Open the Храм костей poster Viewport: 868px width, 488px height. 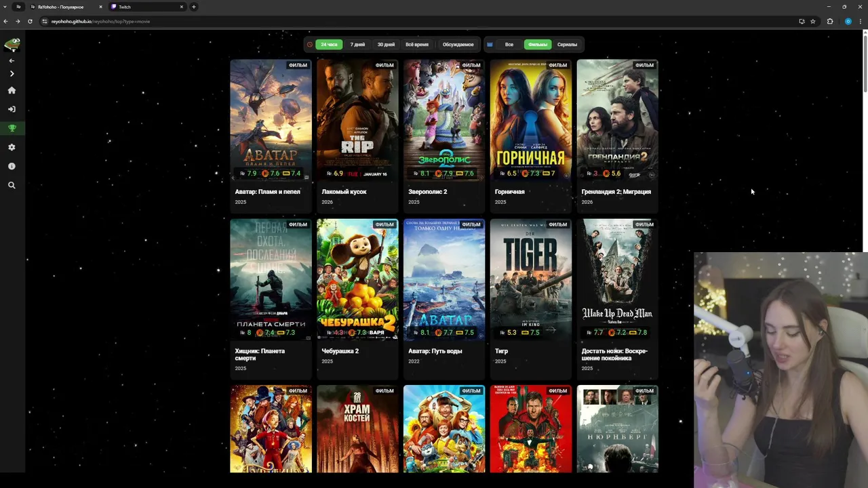(357, 429)
